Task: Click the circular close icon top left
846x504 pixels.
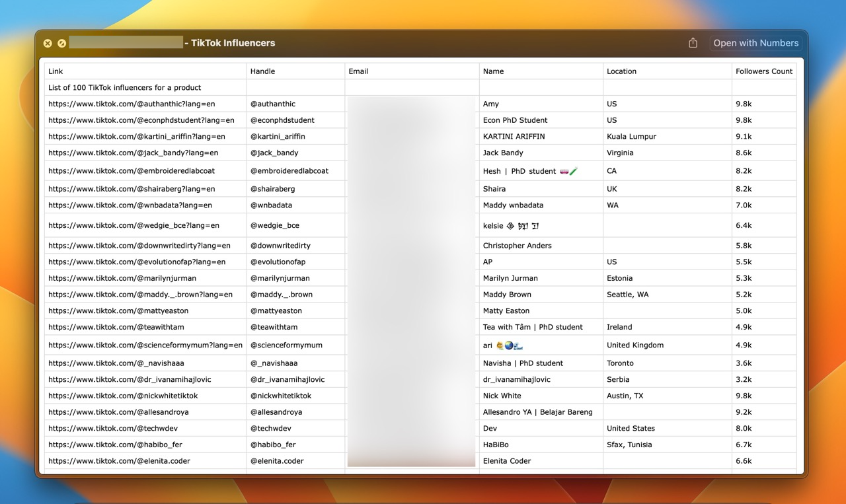Action: coord(48,43)
